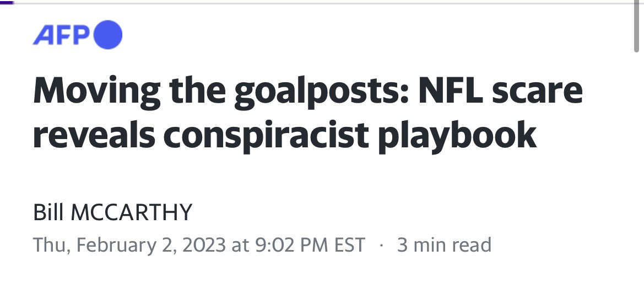Click the surname MCCARTHY in the byline
Image resolution: width=644 pixels, height=282 pixels.
(132, 212)
